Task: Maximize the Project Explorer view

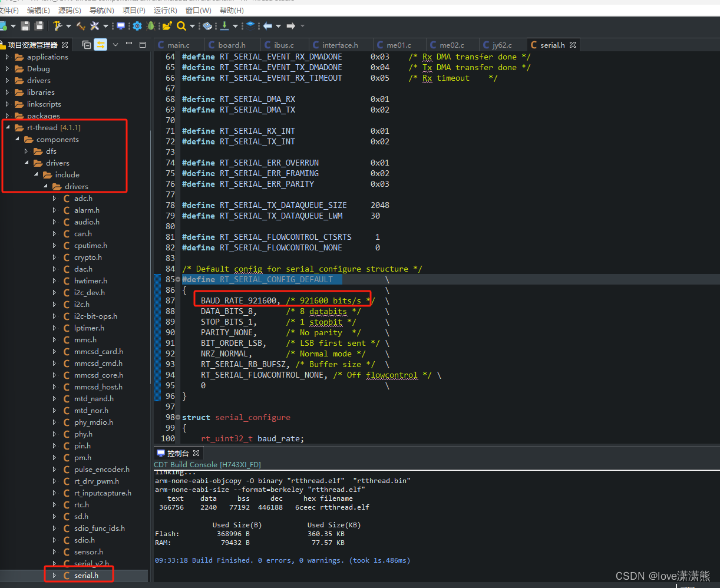Action: [x=143, y=45]
